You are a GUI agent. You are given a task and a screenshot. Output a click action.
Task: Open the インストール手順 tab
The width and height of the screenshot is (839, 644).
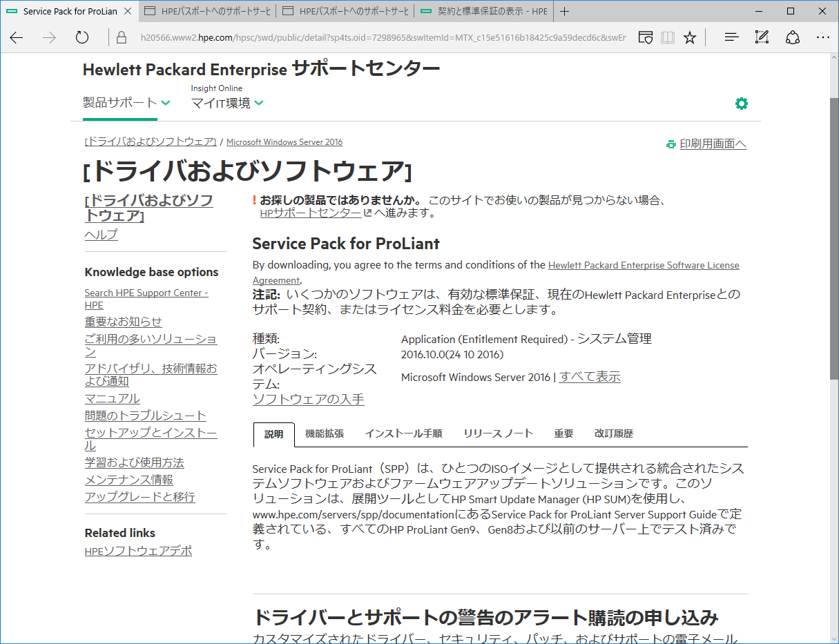coord(403,433)
